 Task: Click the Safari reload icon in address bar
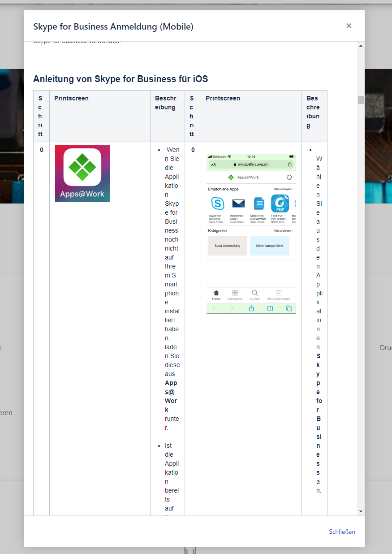[290, 164]
